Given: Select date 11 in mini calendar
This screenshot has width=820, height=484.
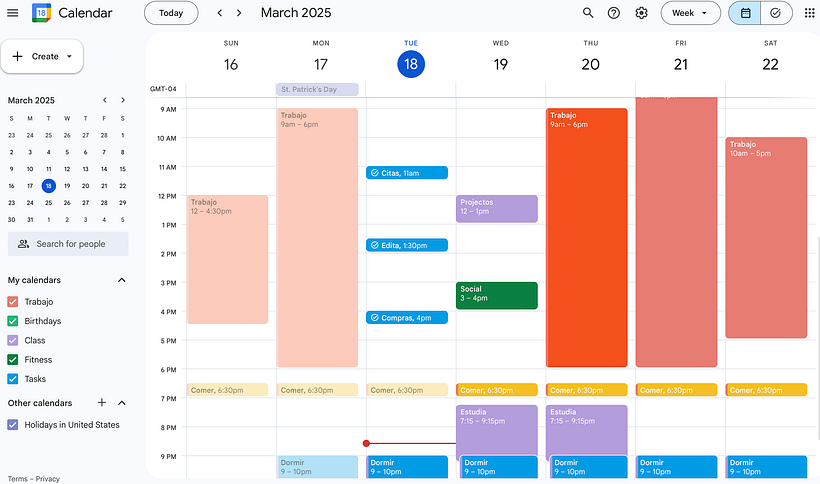Looking at the screenshot, I should (x=49, y=169).
